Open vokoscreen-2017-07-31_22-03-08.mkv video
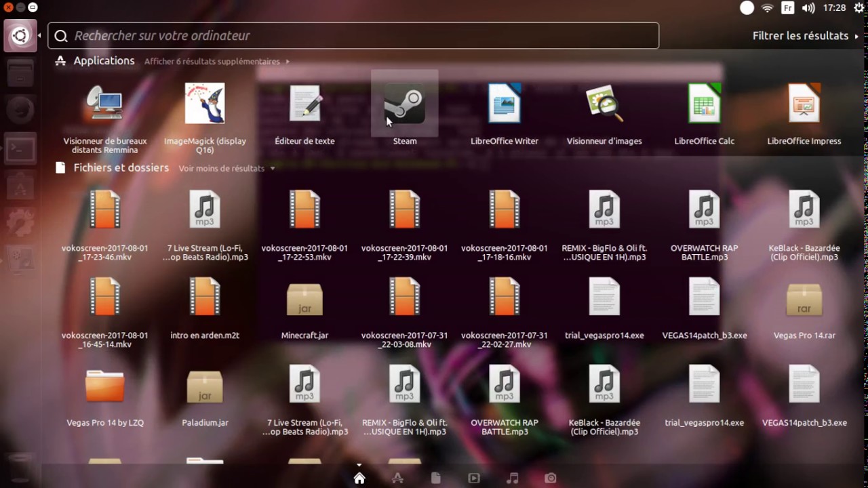Image resolution: width=868 pixels, height=488 pixels. [405, 297]
